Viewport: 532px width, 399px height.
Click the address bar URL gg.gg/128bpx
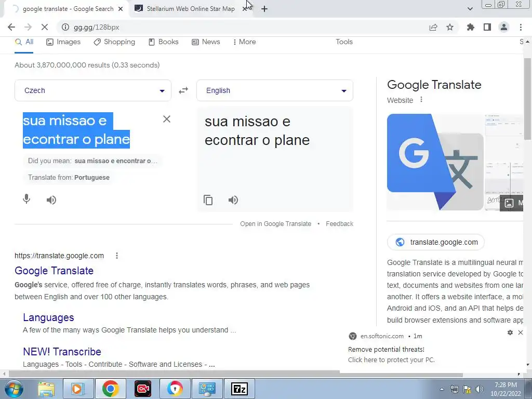(x=96, y=27)
